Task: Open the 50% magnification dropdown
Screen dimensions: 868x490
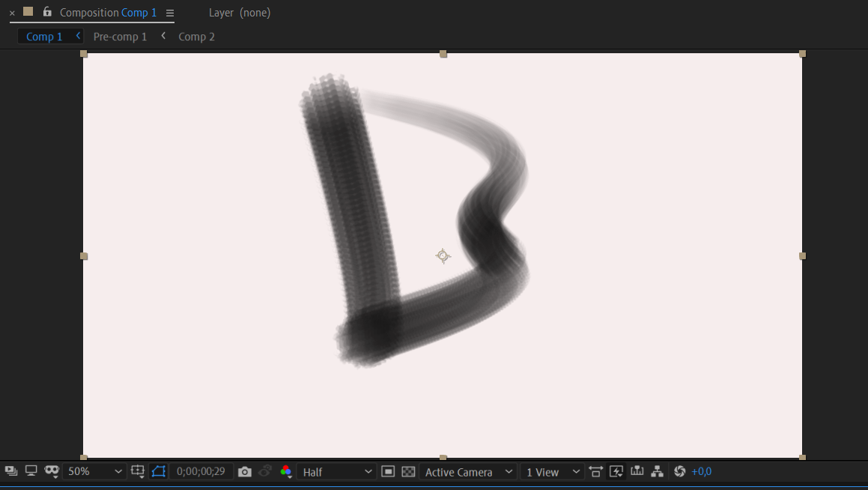Action: coord(94,471)
